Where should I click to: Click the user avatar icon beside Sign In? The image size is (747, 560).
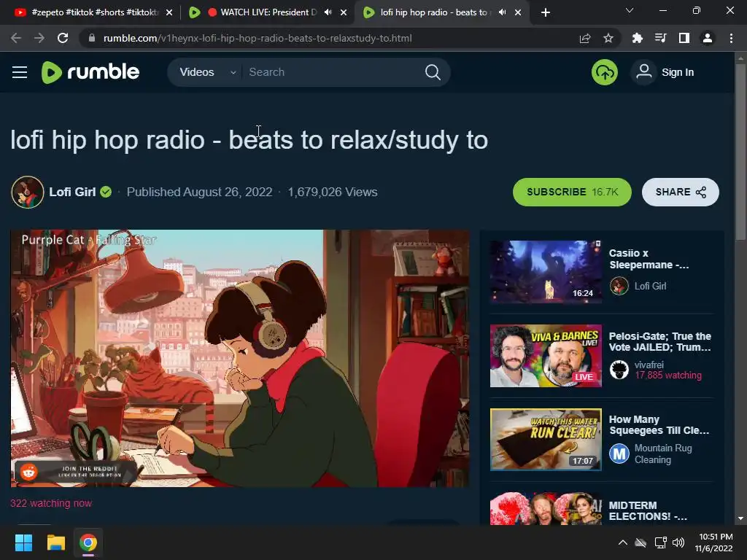coord(643,72)
